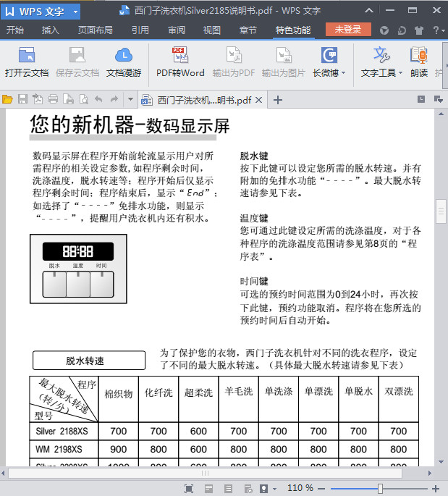
Task: Redo the last undone action
Action: [x=114, y=100]
